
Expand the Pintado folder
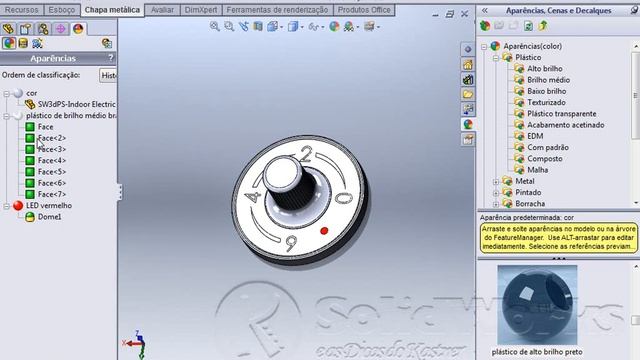coord(496,193)
